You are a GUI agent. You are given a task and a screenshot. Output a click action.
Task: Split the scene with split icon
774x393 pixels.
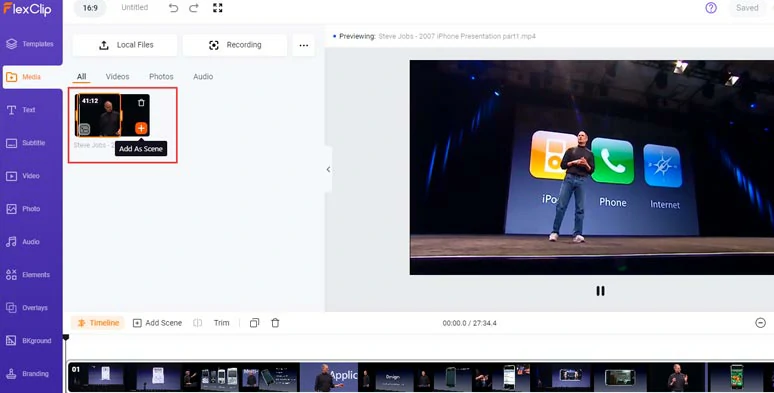[197, 323]
